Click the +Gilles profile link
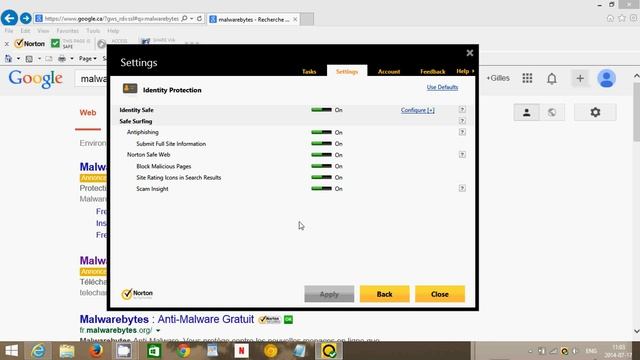This screenshot has height=360, width=640. pyautogui.click(x=498, y=78)
